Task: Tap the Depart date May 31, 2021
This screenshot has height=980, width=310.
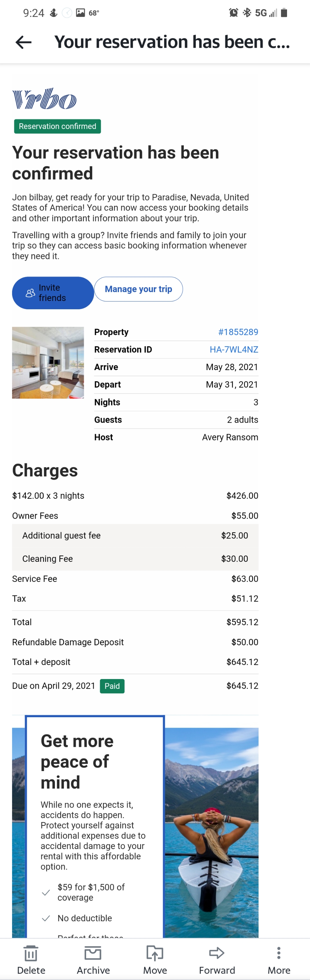Action: click(x=232, y=385)
